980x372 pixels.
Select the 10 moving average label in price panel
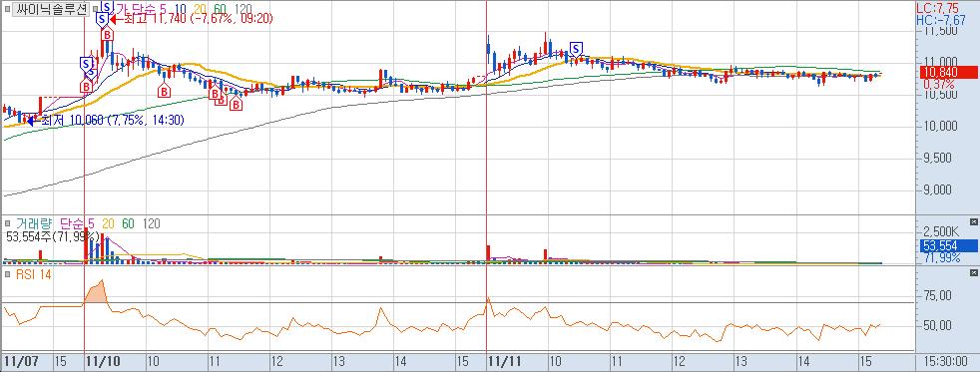click(180, 8)
